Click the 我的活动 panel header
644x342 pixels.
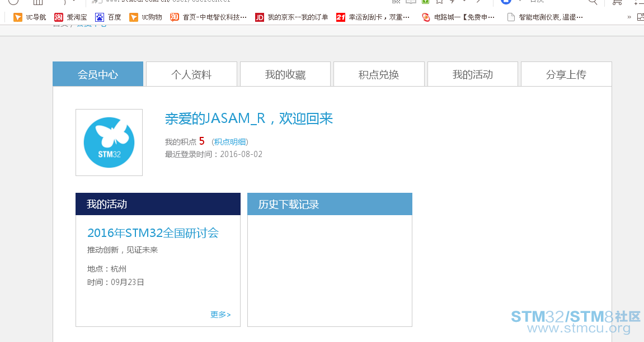158,204
